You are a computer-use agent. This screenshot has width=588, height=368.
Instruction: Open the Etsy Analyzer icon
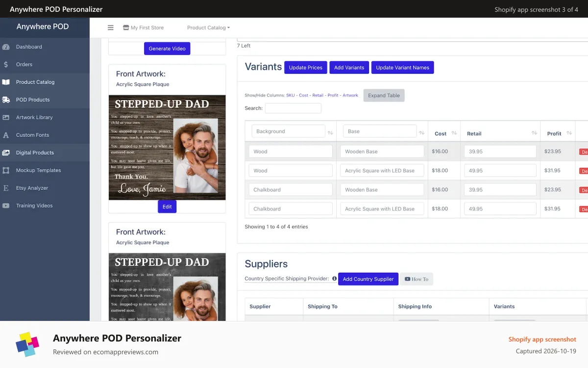pyautogui.click(x=6, y=188)
